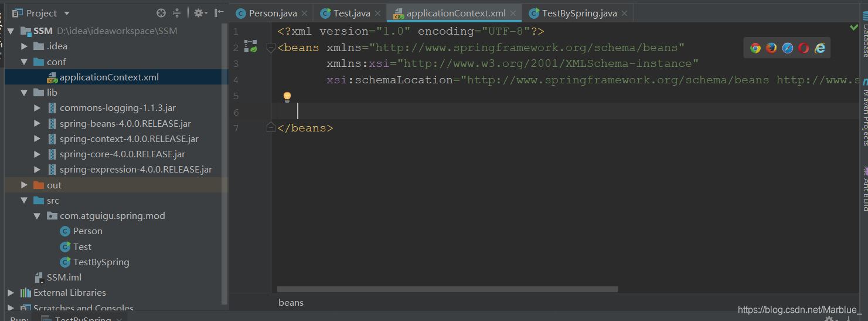
Task: Fold the beans tag at line 2
Action: click(271, 48)
